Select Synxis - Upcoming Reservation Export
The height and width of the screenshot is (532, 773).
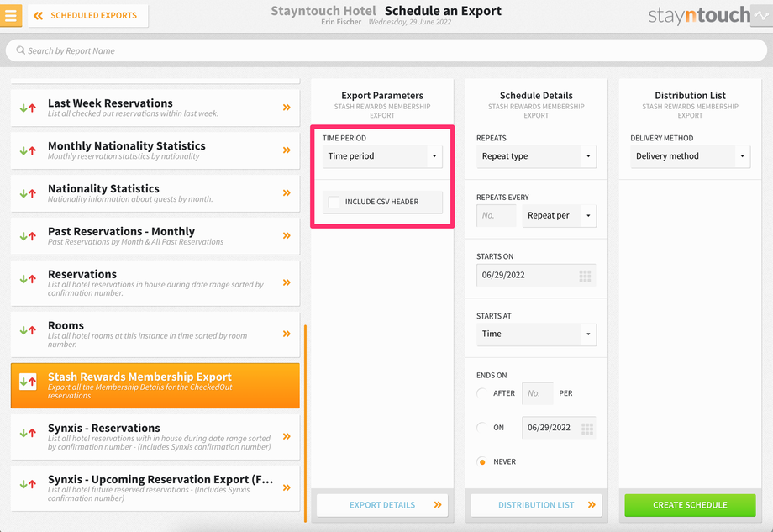click(155, 488)
